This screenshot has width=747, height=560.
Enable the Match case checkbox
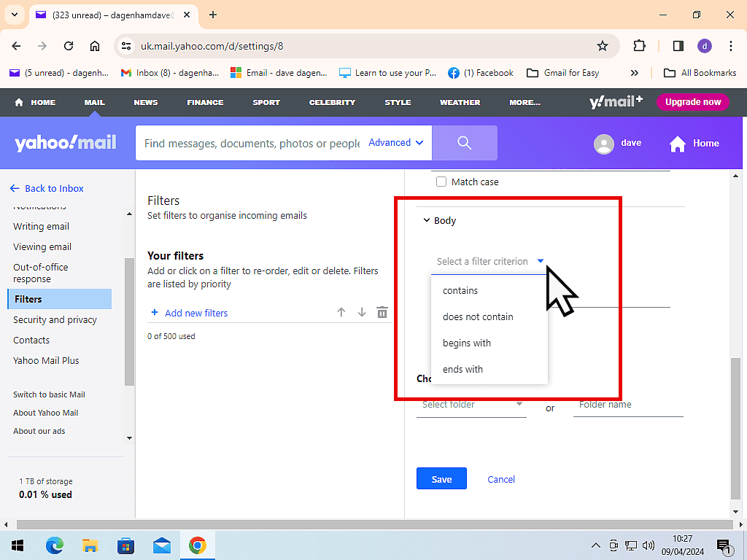(x=441, y=182)
